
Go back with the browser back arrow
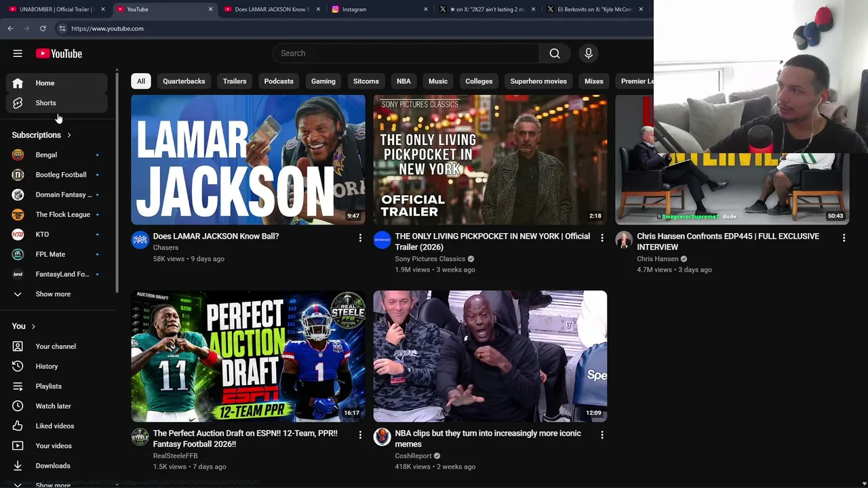point(10,28)
